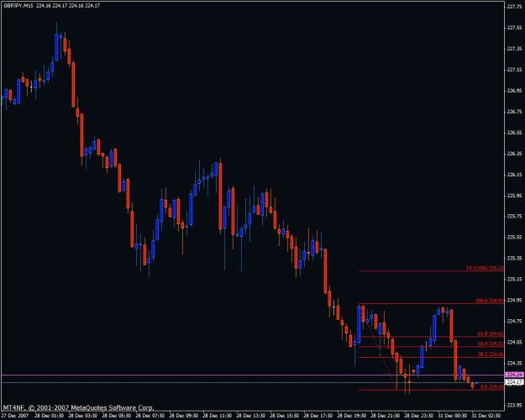Click the 27 Dec 2007 time label
This screenshot has height=420, width=525.
click(15, 416)
